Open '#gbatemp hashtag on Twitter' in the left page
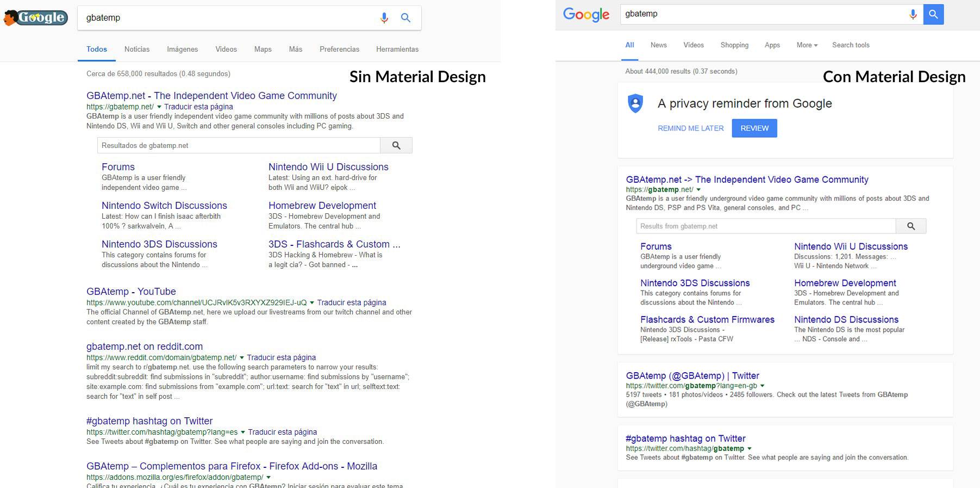 tap(149, 421)
